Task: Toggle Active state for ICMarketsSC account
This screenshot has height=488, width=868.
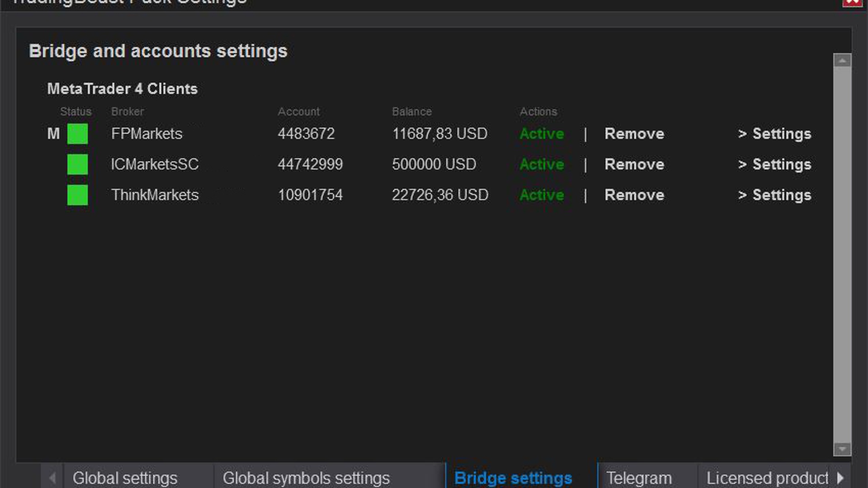Action: coord(542,164)
